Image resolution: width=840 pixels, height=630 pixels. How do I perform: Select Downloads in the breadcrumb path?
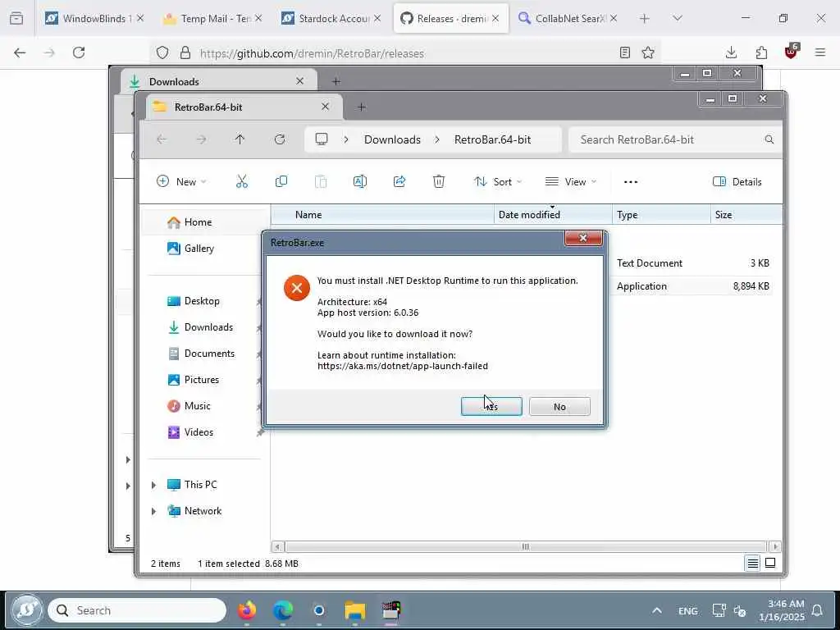point(392,139)
